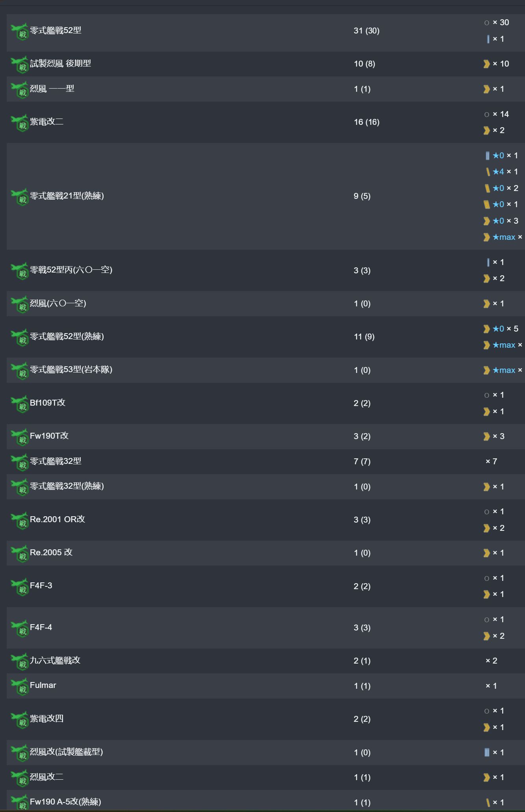Image resolution: width=525 pixels, height=812 pixels.
Task: Click the ★max entry for 零式艦戦53型(岩本隊)
Action: pyautogui.click(x=503, y=370)
